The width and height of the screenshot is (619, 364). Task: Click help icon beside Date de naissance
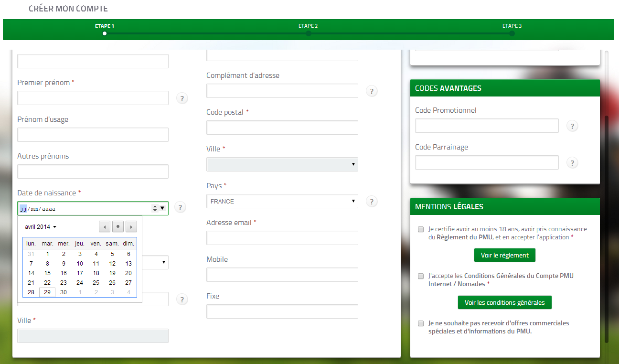pos(180,207)
